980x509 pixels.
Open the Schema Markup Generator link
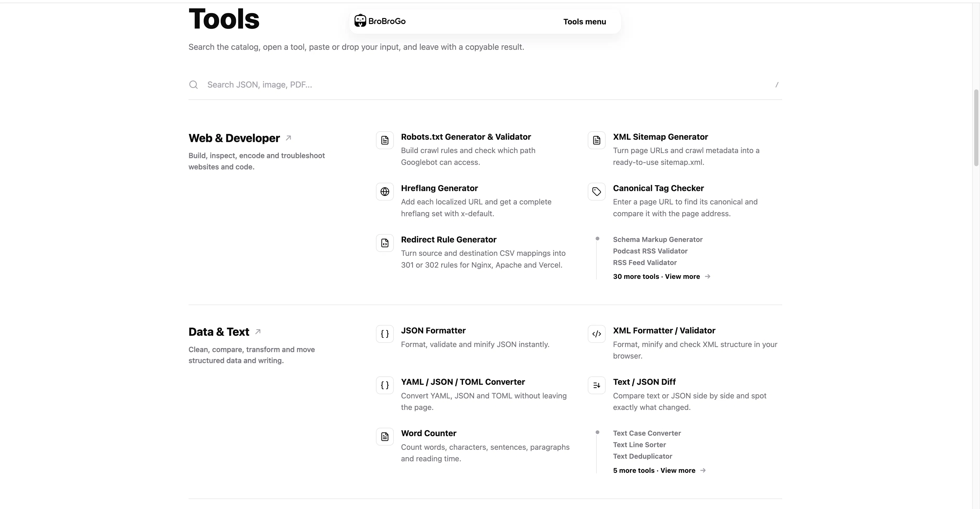click(x=658, y=240)
